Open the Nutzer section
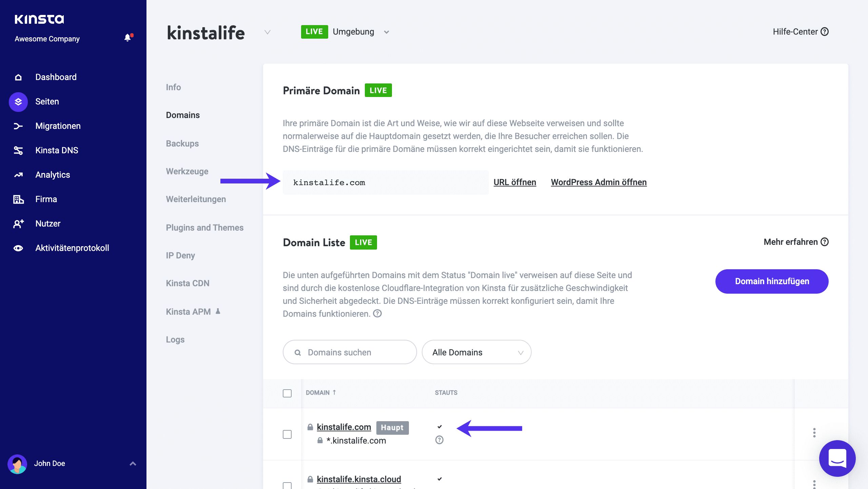The image size is (868, 489). [x=47, y=223]
